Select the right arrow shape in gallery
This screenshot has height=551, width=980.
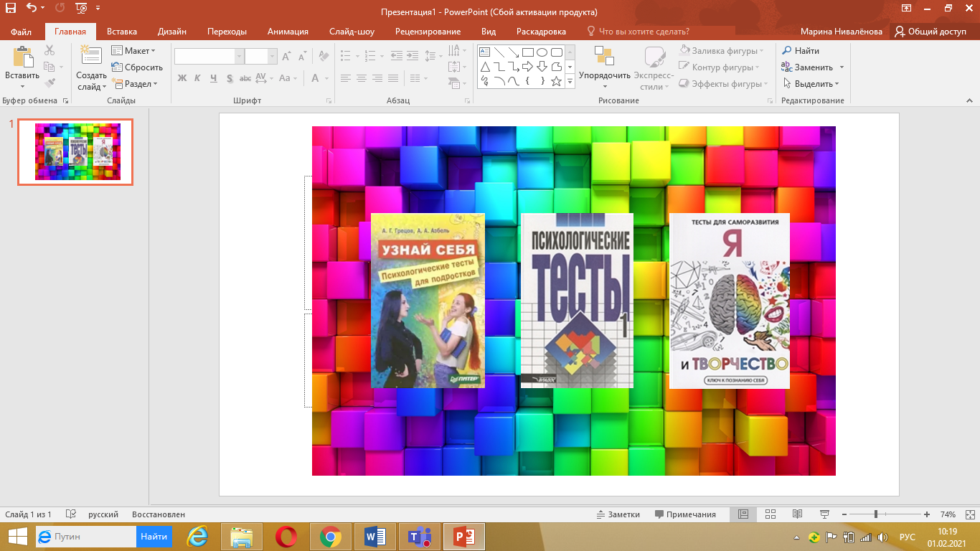(527, 66)
